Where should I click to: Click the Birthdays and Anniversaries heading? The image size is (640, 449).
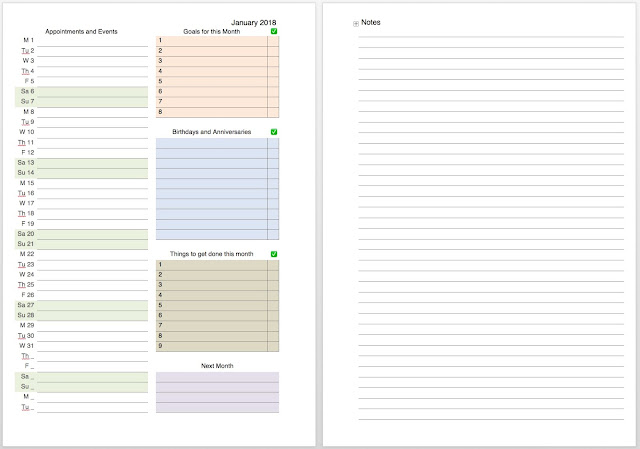click(x=211, y=132)
